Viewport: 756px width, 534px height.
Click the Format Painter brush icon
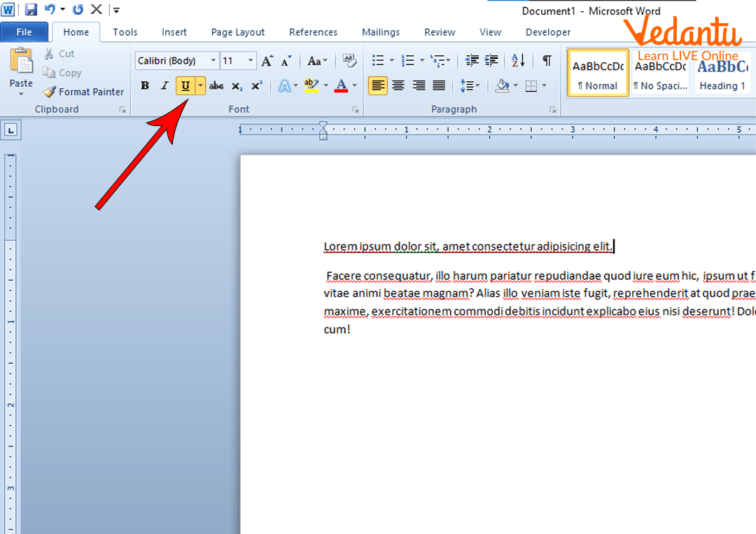pos(49,92)
